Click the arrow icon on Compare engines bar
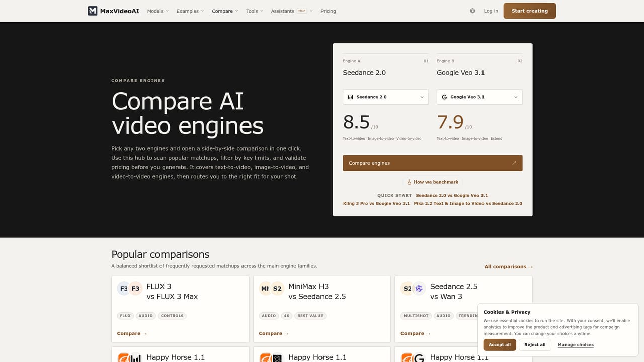Image resolution: width=644 pixels, height=362 pixels. 514,163
